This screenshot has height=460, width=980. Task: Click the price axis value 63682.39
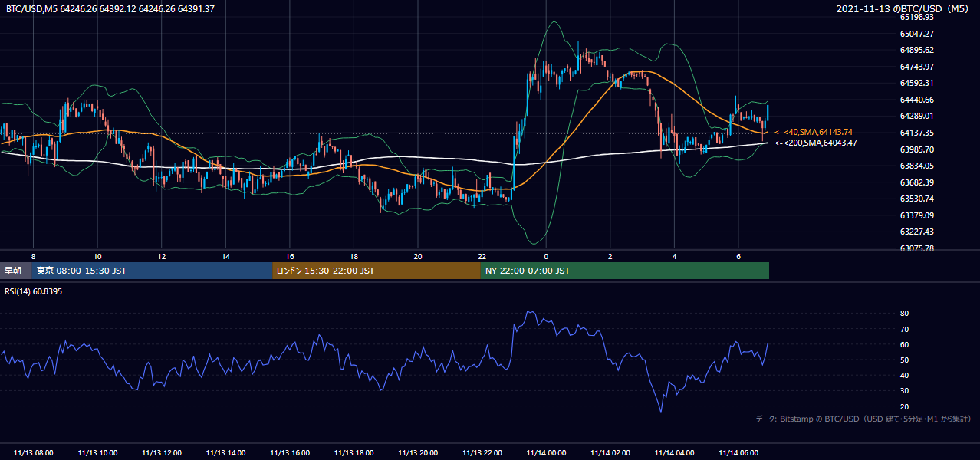(916, 182)
